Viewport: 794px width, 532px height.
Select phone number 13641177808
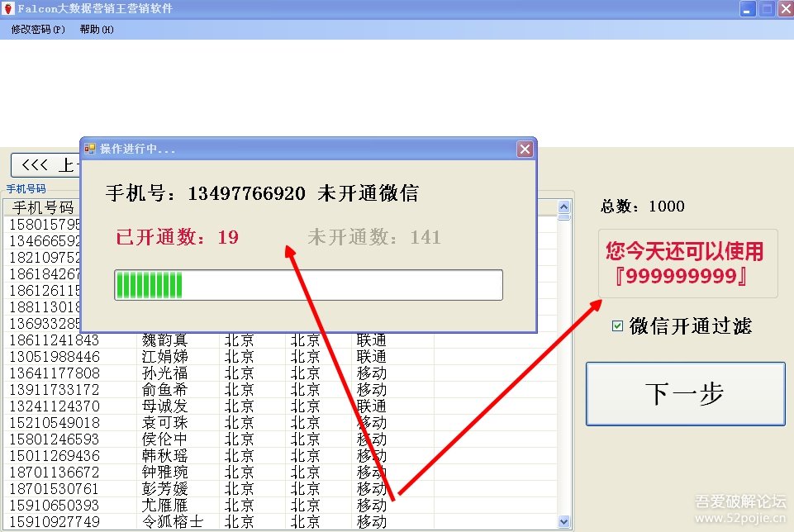point(55,373)
